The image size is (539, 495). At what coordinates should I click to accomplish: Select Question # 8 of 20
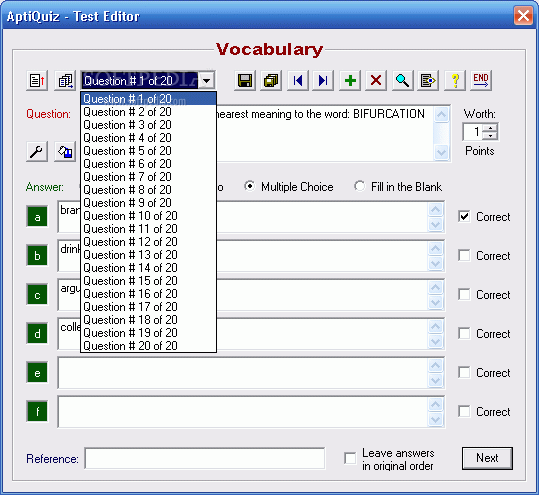click(148, 190)
